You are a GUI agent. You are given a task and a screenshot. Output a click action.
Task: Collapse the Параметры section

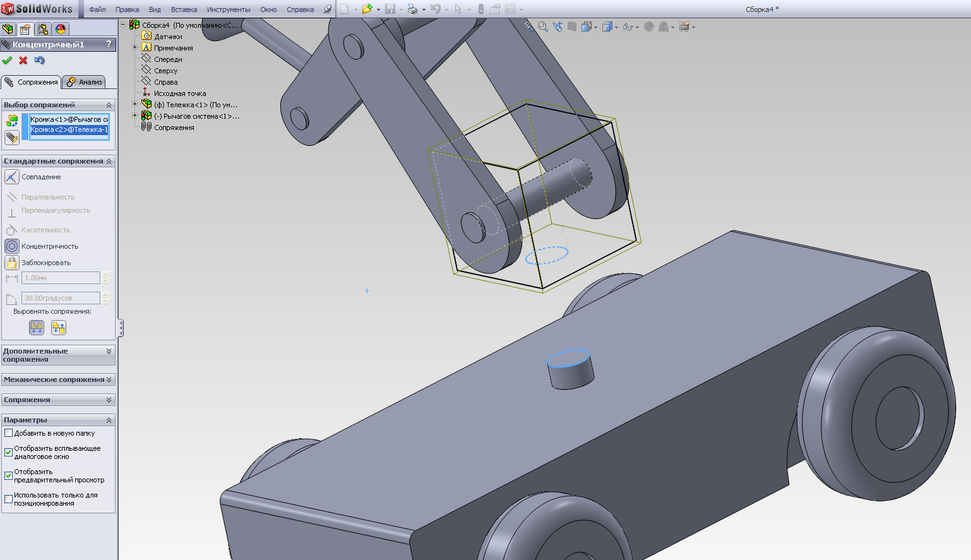(x=109, y=420)
